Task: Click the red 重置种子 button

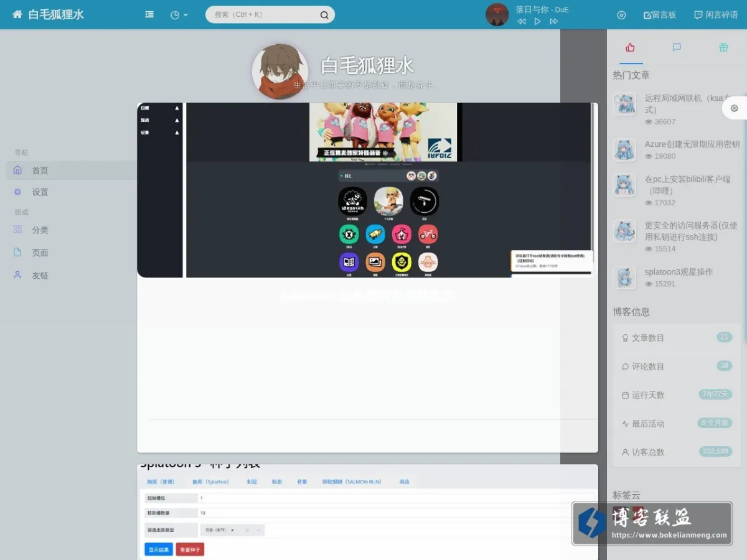Action: 190,549
